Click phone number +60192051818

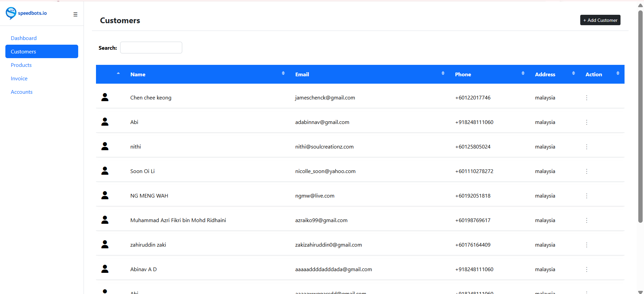point(473,196)
